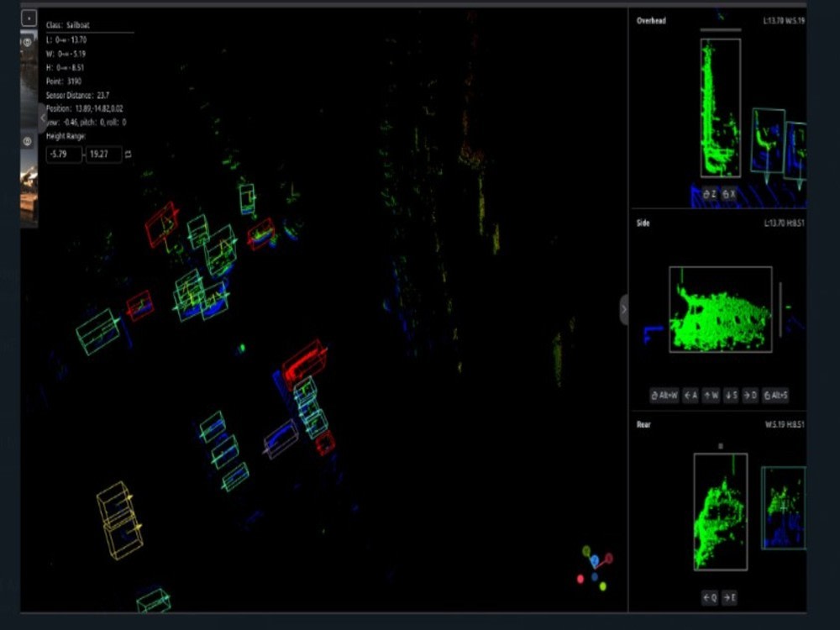840x630 pixels.
Task: Click the Position coordinates text
Action: coord(85,108)
